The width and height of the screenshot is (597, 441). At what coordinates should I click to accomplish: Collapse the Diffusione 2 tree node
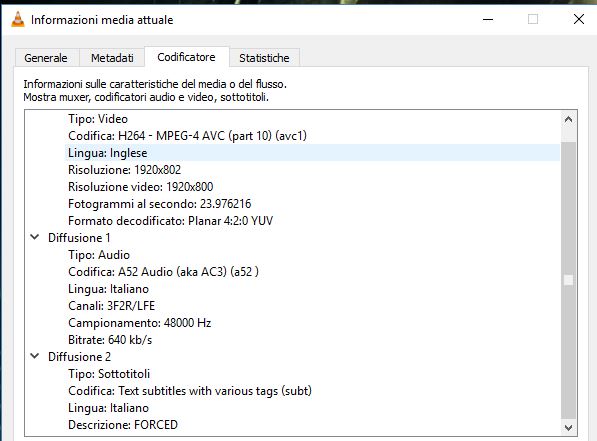(x=35, y=356)
